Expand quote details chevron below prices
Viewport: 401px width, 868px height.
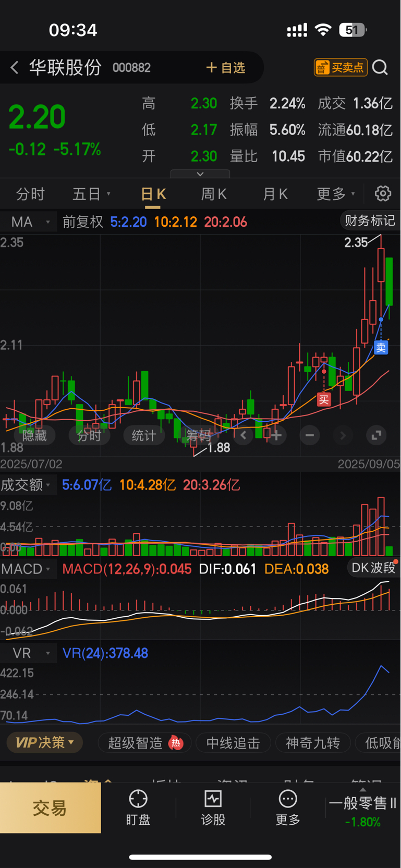tap(200, 174)
